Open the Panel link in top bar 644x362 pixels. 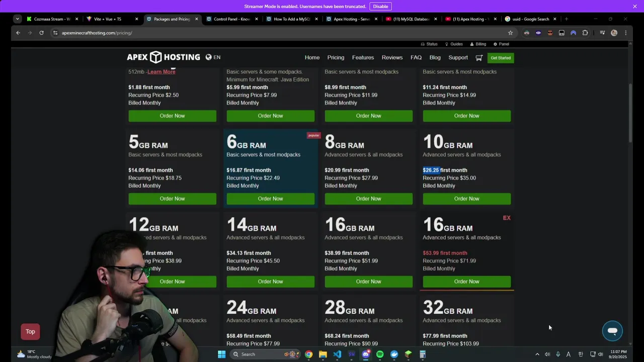pyautogui.click(x=501, y=44)
